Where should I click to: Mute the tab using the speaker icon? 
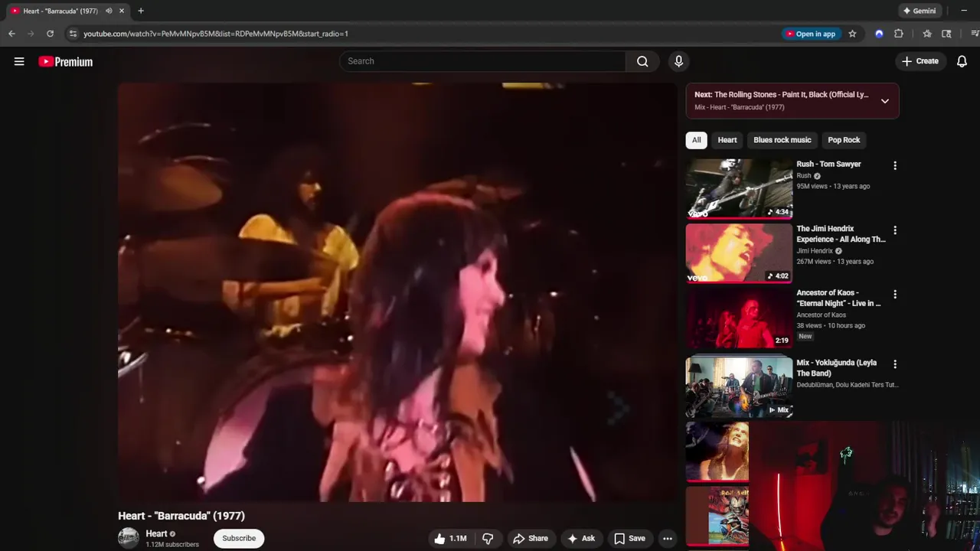109,11
